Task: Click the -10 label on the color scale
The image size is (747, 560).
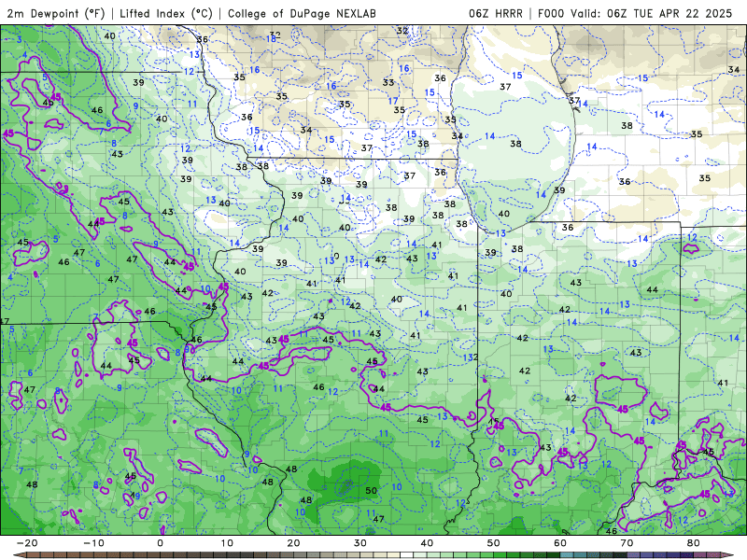Action: click(x=93, y=543)
